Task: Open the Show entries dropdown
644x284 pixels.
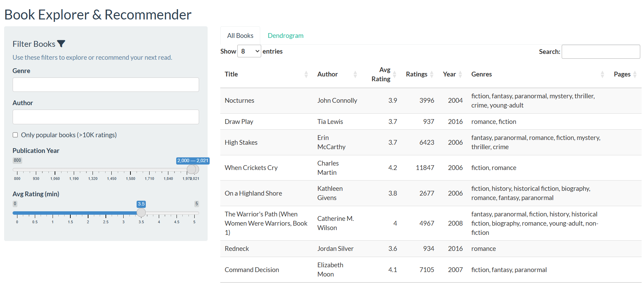Action: [x=249, y=51]
